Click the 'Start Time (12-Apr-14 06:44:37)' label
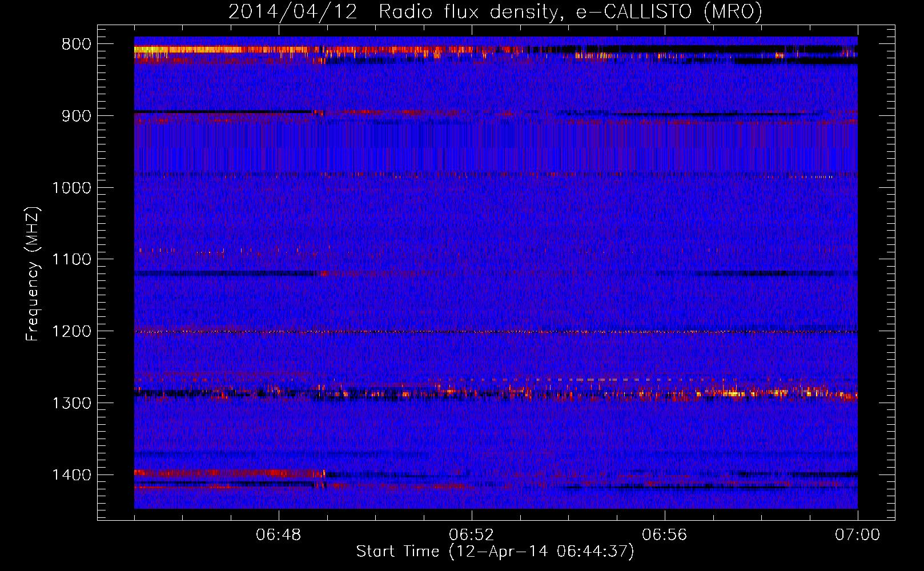The width and height of the screenshot is (924, 571). tap(495, 552)
